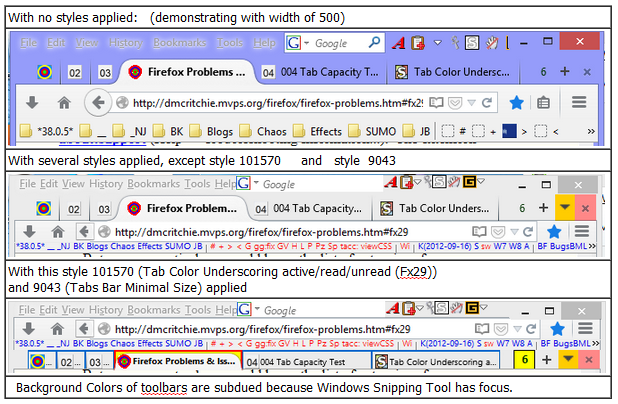This screenshot has height=404, width=618.
Task: Click the viewCSS bookmarklet in the middle styled browser
Action: click(375, 246)
